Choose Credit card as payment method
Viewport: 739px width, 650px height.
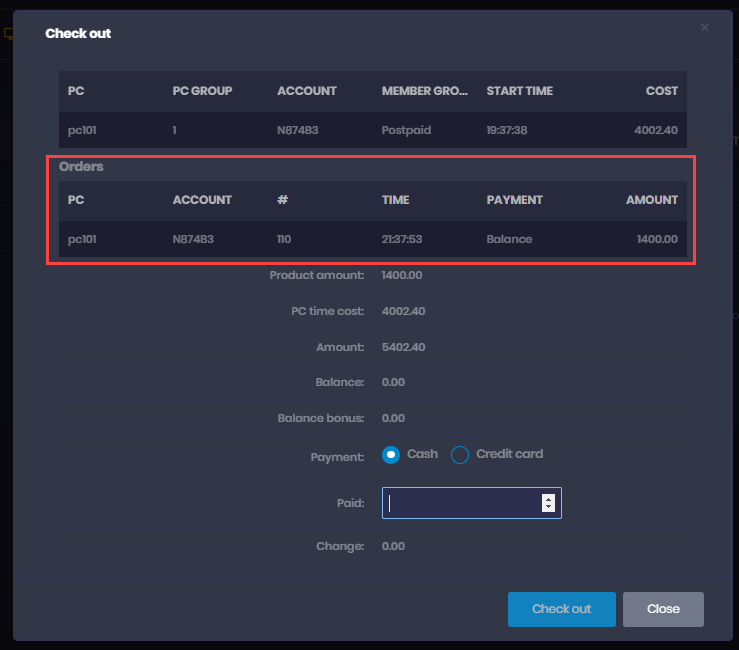(x=460, y=455)
